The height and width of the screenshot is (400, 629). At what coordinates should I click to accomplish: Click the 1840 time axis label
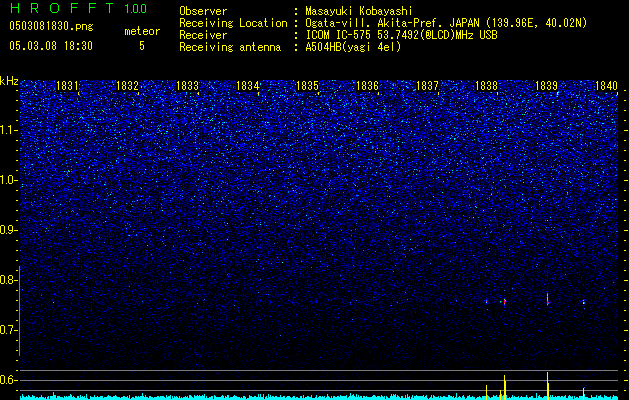click(606, 85)
